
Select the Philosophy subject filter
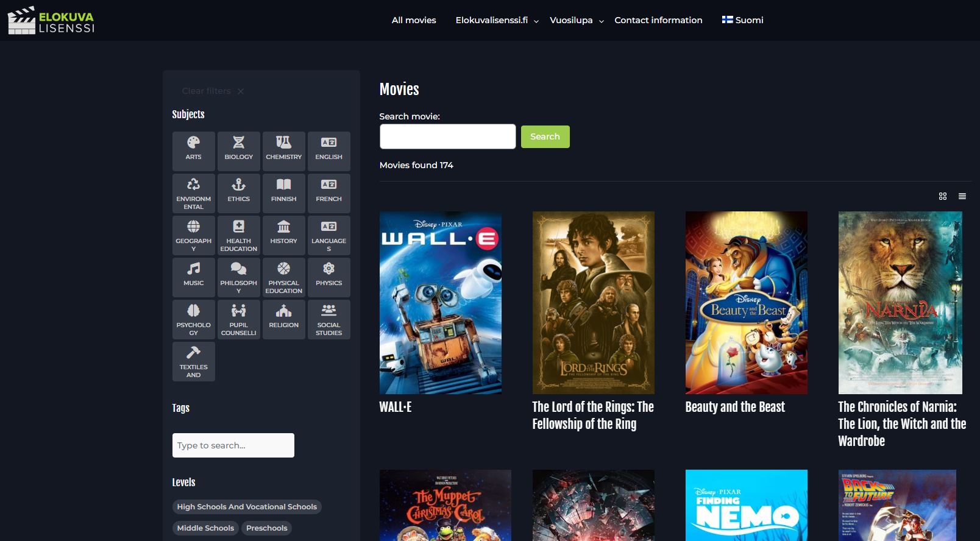pyautogui.click(x=238, y=277)
